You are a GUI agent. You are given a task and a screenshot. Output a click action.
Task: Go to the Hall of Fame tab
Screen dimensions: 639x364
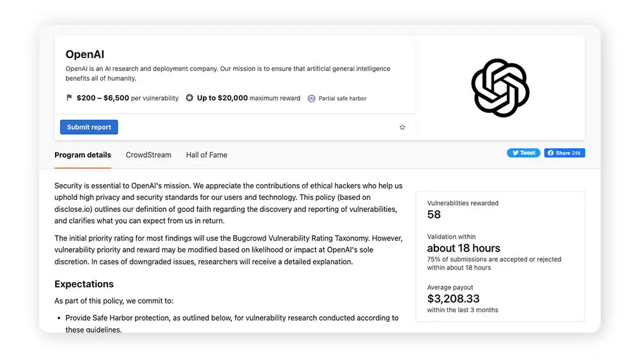coord(206,155)
